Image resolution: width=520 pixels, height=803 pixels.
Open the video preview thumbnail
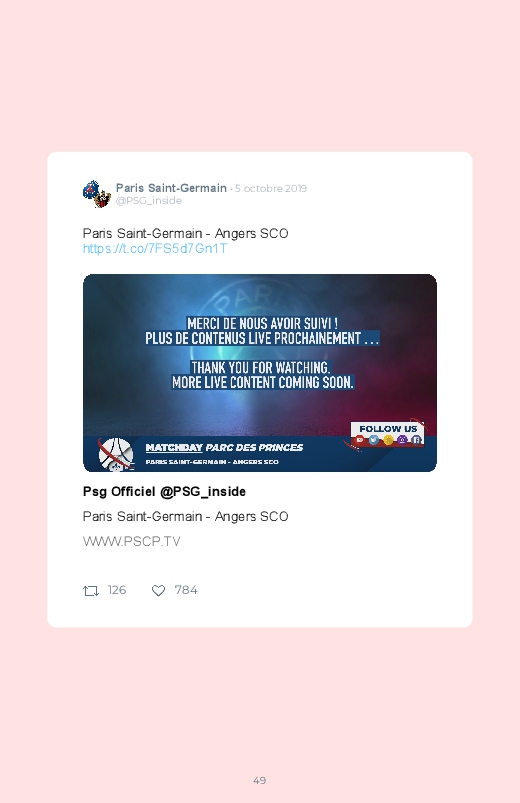pos(260,373)
